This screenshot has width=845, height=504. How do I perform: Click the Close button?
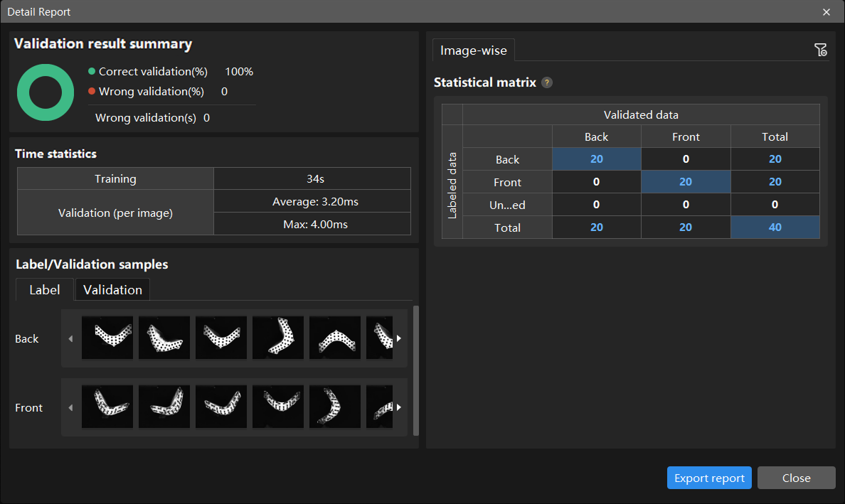(x=797, y=478)
